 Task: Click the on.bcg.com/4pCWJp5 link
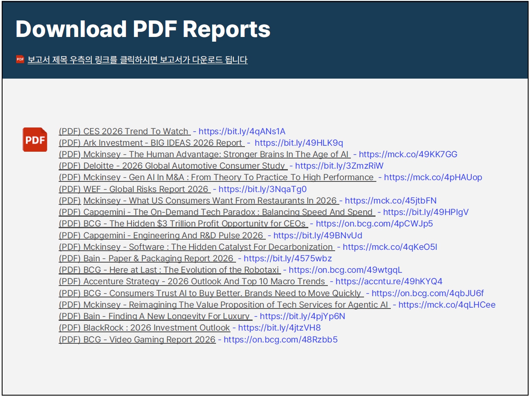[x=374, y=224]
